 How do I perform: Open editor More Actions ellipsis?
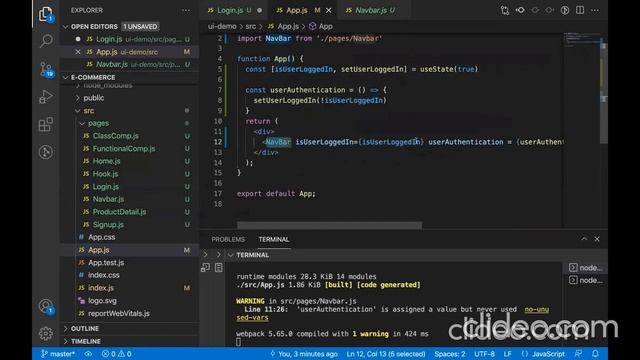[x=595, y=10]
